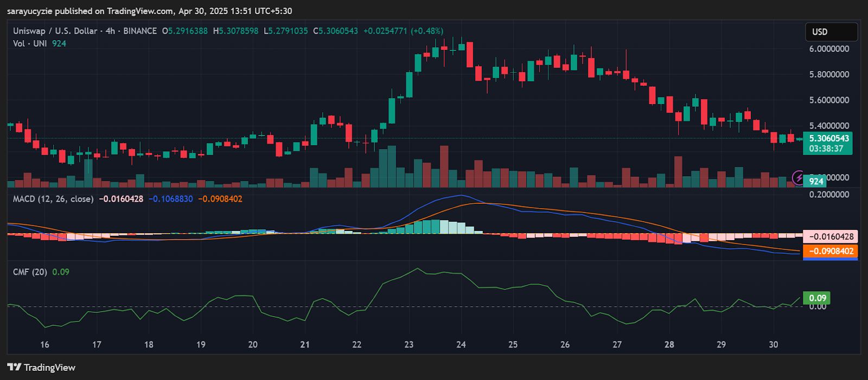Click the 24 date marker on time axis
The height and width of the screenshot is (380, 868).
pos(461,344)
